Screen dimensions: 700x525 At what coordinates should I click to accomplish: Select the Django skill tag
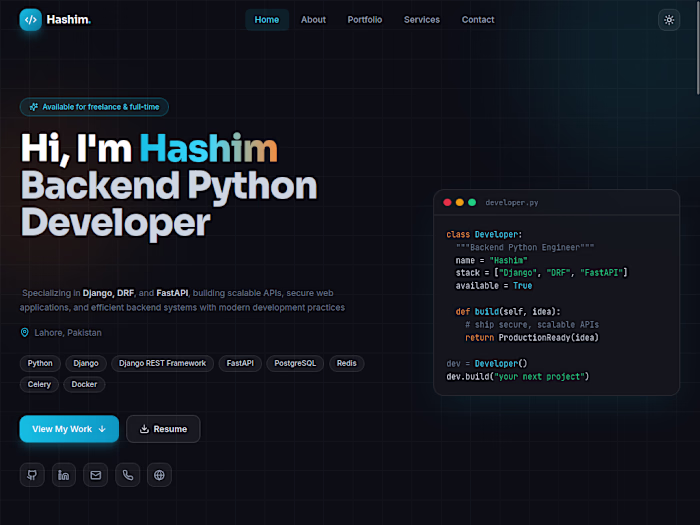(86, 363)
